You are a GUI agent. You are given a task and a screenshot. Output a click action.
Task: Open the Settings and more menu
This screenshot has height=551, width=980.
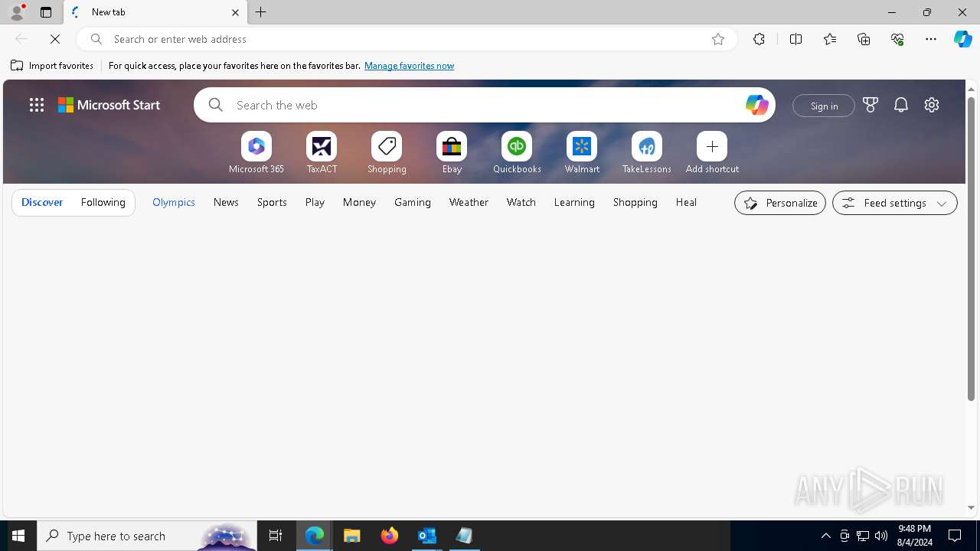pos(931,39)
